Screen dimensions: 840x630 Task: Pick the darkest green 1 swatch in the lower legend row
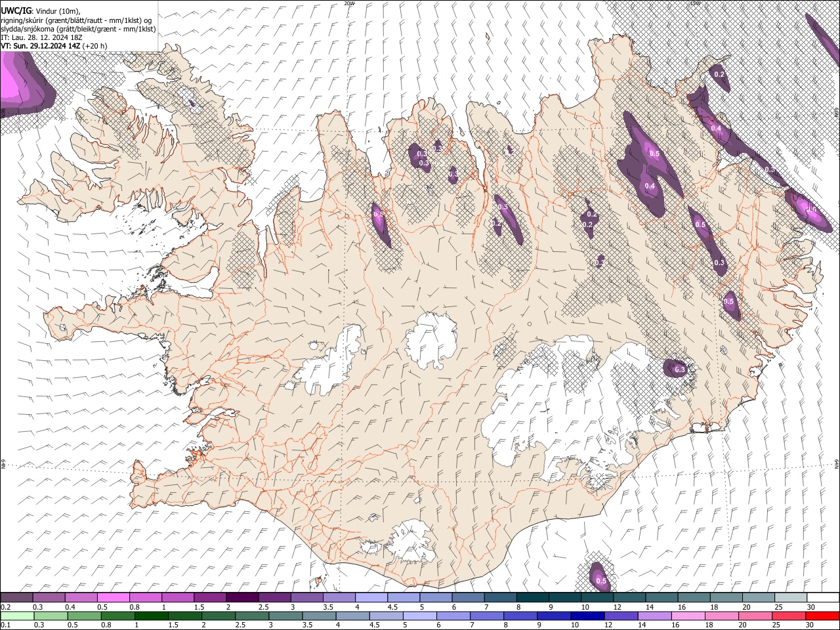coord(152,616)
